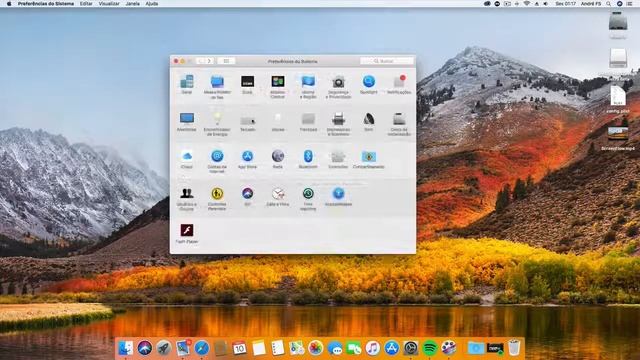This screenshot has height=360, width=640.
Task: Open the Siri preference pane
Action: point(247,196)
